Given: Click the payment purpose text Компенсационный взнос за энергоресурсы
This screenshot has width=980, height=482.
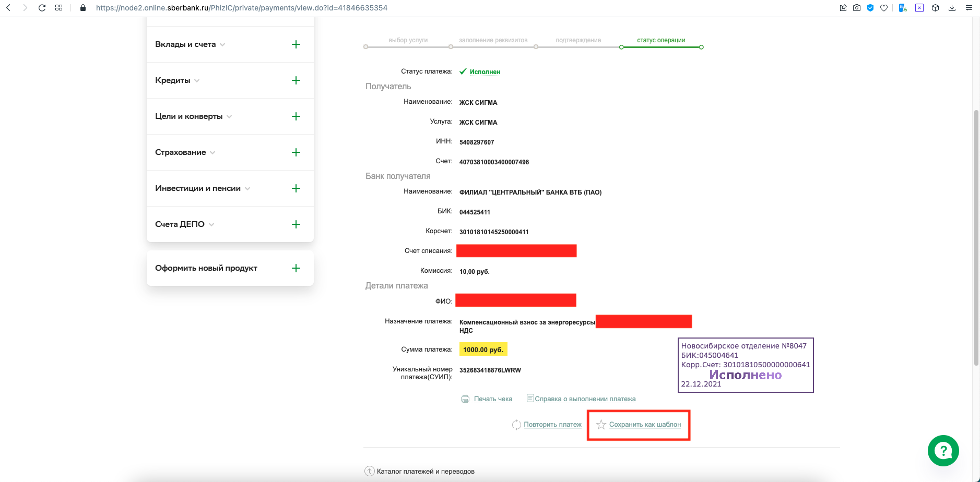Looking at the screenshot, I should point(527,322).
